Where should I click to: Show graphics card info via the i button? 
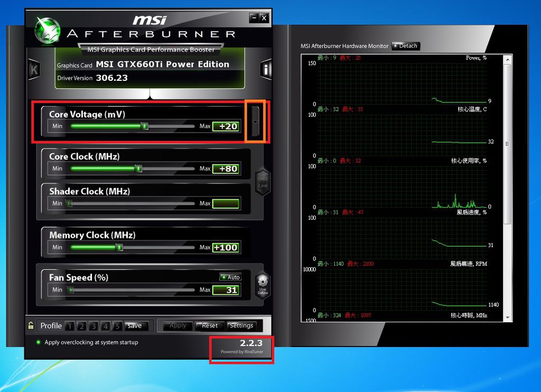tap(265, 70)
